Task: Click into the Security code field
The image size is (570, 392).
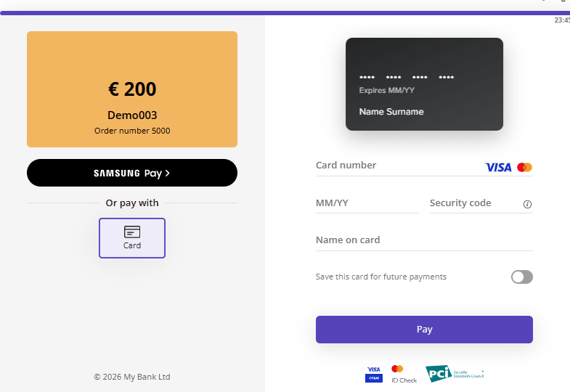Action: 472,203
